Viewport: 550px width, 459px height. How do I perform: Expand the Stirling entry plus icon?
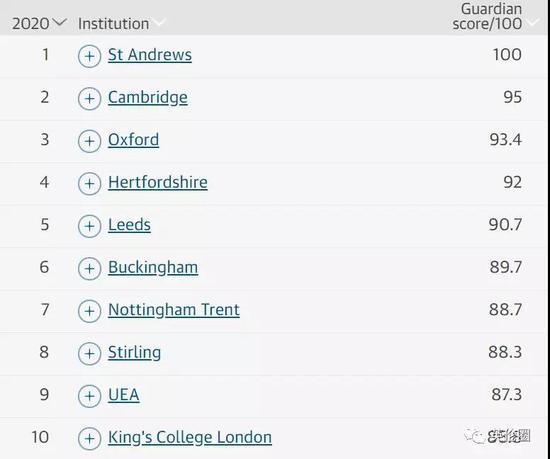89,353
